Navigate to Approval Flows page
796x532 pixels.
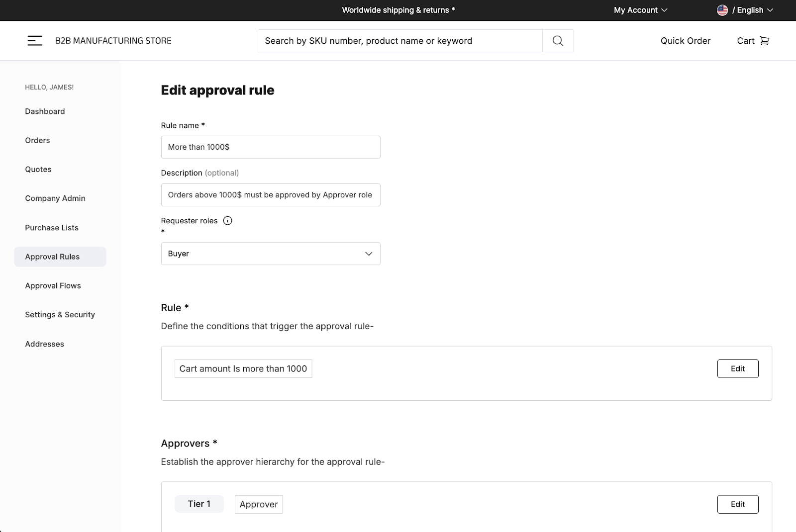point(53,286)
